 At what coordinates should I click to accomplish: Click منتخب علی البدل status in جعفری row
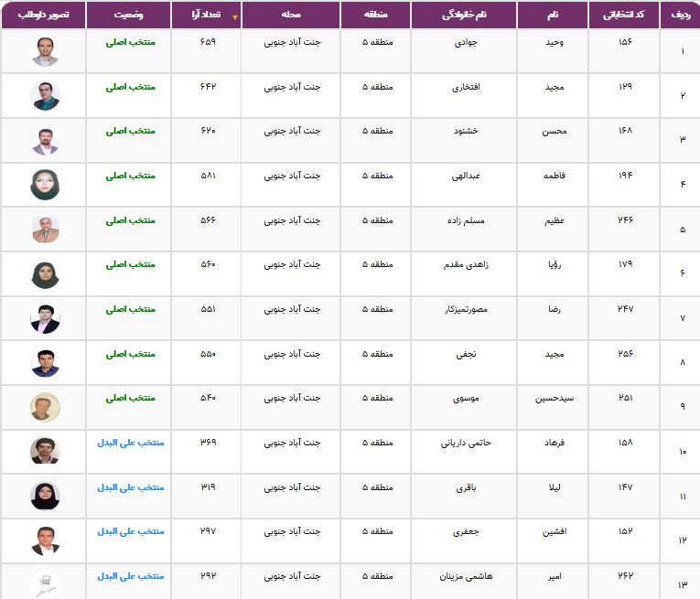pyautogui.click(x=130, y=531)
